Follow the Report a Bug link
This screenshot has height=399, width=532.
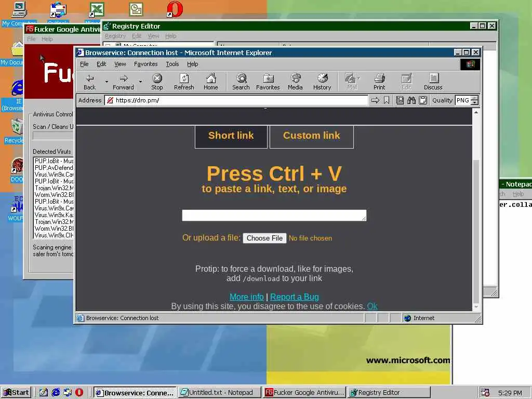[x=294, y=297]
